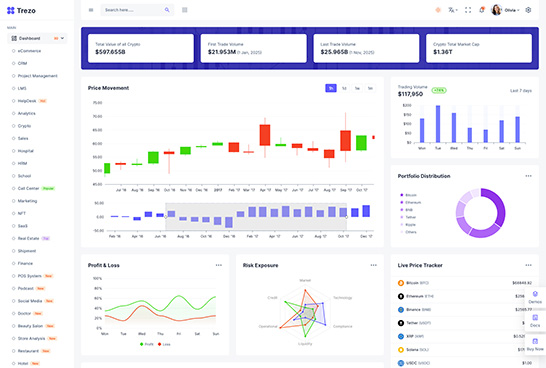
Task: Click the Dashboard grid icon in sidebar
Action: [14, 38]
